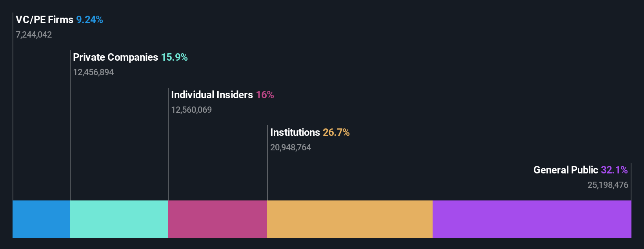Select the turquoise Private Companies bar segment
The width and height of the screenshot is (644, 249).
pos(119,219)
